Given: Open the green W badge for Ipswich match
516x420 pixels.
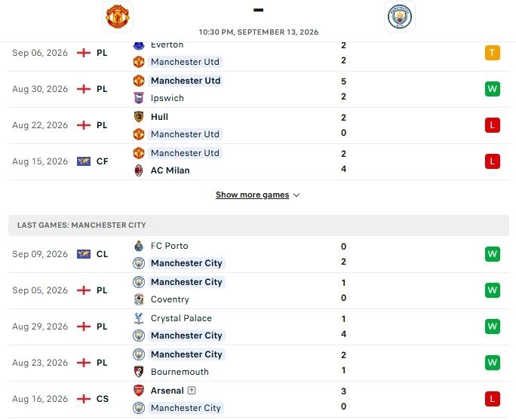Looking at the screenshot, I should (x=493, y=89).
